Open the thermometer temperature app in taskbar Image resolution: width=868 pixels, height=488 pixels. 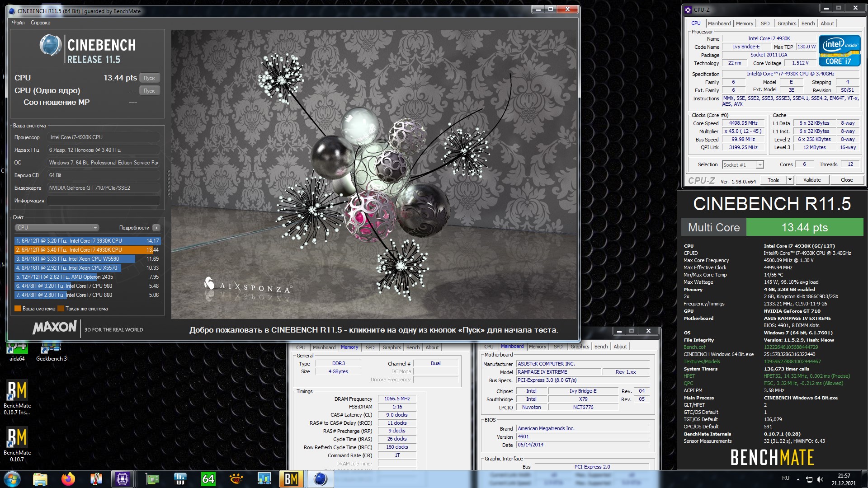(x=96, y=479)
